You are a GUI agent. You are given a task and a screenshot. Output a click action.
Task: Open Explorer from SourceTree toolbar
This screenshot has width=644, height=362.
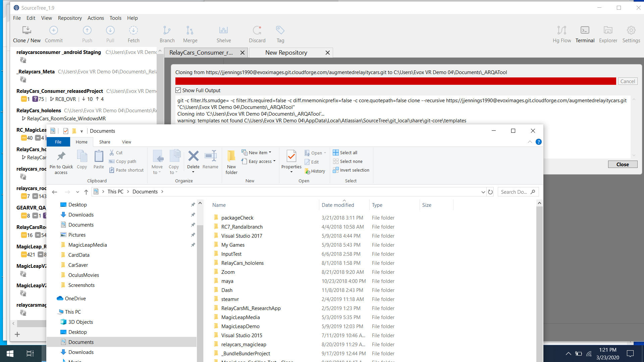pos(608,34)
